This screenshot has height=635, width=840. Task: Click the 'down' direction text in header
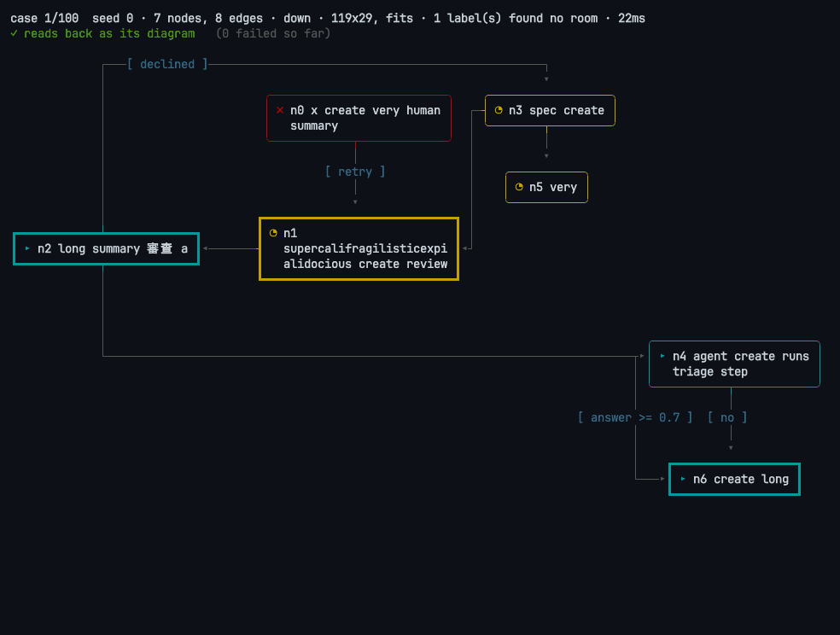[x=297, y=18]
